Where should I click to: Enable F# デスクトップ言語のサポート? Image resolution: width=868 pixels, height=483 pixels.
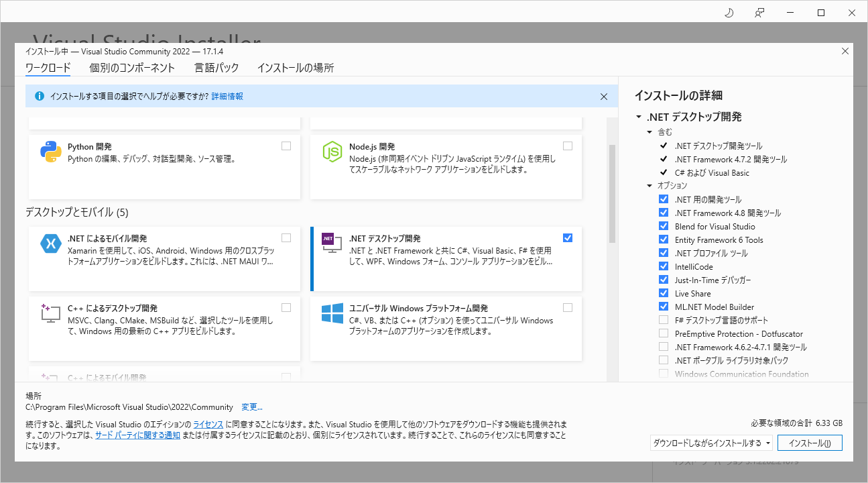[664, 320]
